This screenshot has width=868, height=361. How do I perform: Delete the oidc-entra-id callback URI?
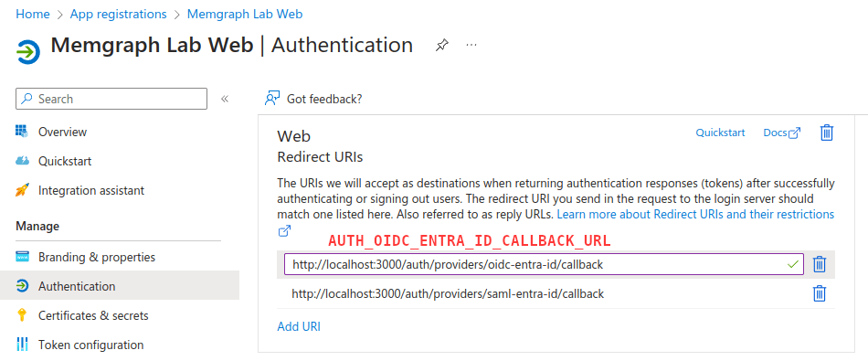click(820, 264)
